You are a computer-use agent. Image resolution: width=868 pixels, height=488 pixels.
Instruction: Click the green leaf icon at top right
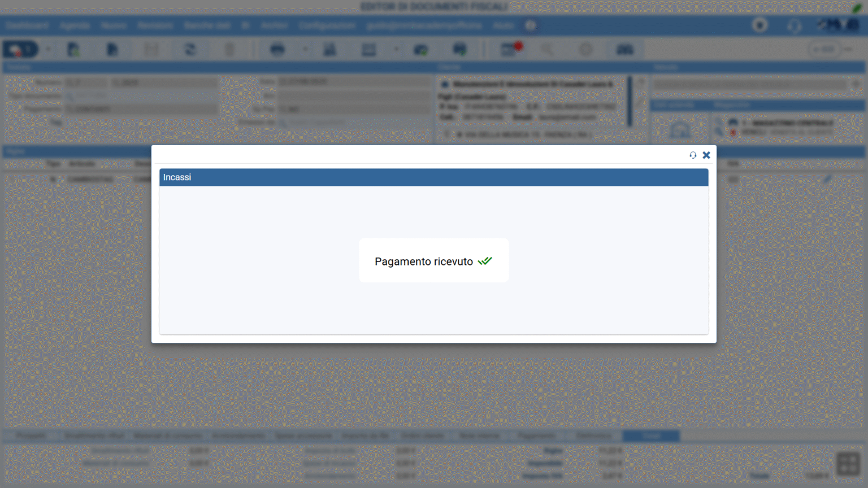857,7
